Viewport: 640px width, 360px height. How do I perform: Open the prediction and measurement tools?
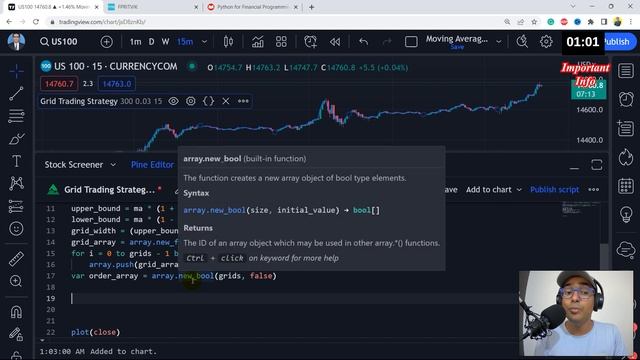16,206
